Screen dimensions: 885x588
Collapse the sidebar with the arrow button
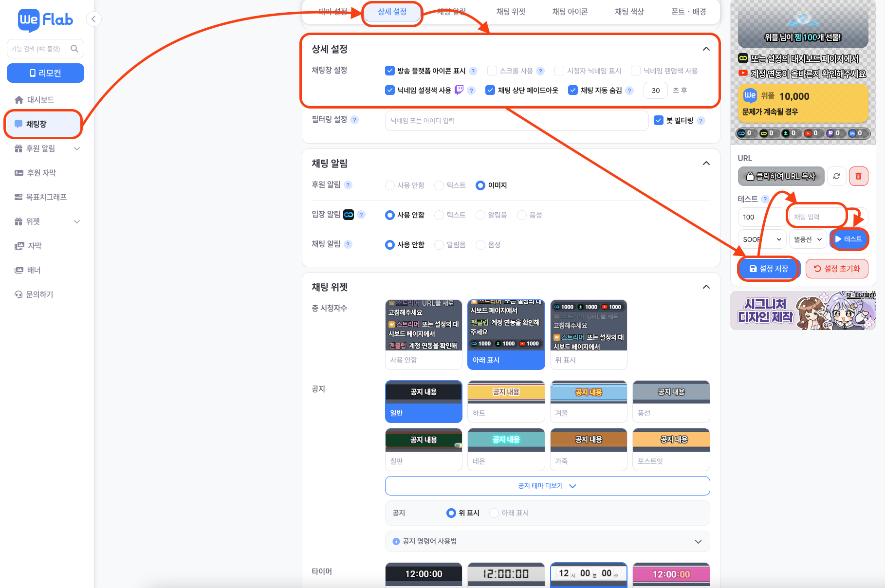click(x=93, y=19)
